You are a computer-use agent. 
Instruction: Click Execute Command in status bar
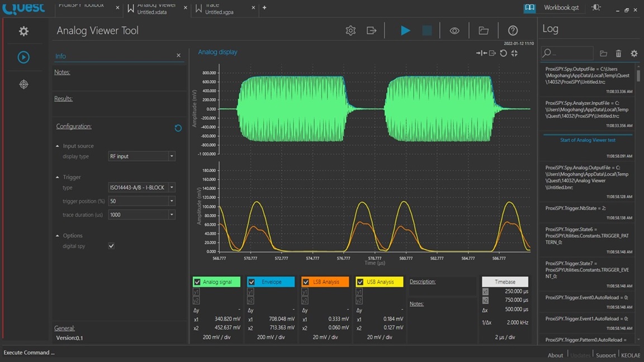click(29, 353)
